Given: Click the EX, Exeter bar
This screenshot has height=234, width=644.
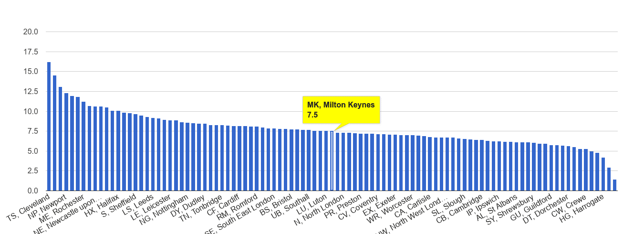Looking at the screenshot, I should coord(395,163).
